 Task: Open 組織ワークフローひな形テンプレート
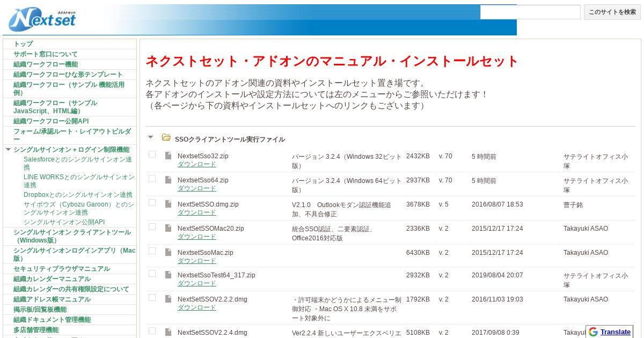coord(68,75)
